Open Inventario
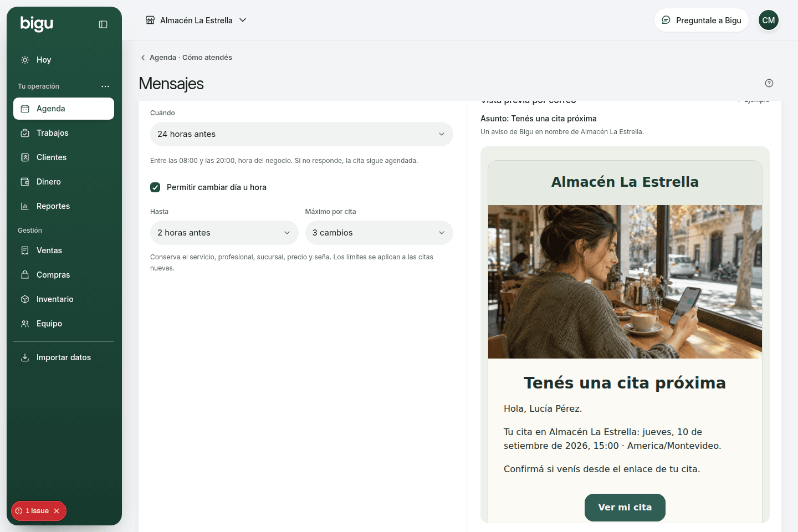 coord(64,299)
